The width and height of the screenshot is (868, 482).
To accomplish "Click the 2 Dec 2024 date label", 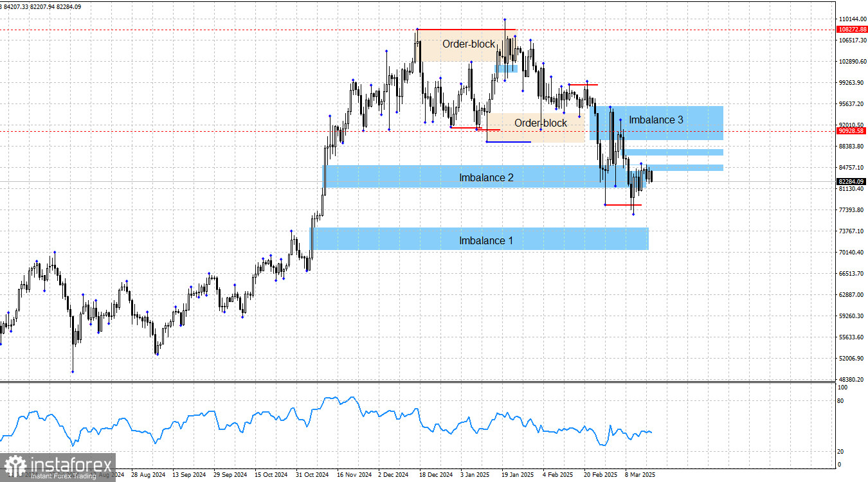I will click(393, 475).
